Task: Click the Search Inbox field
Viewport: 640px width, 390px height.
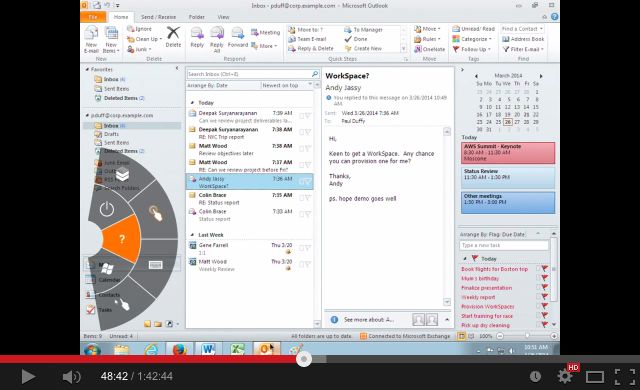Action: tap(249, 74)
